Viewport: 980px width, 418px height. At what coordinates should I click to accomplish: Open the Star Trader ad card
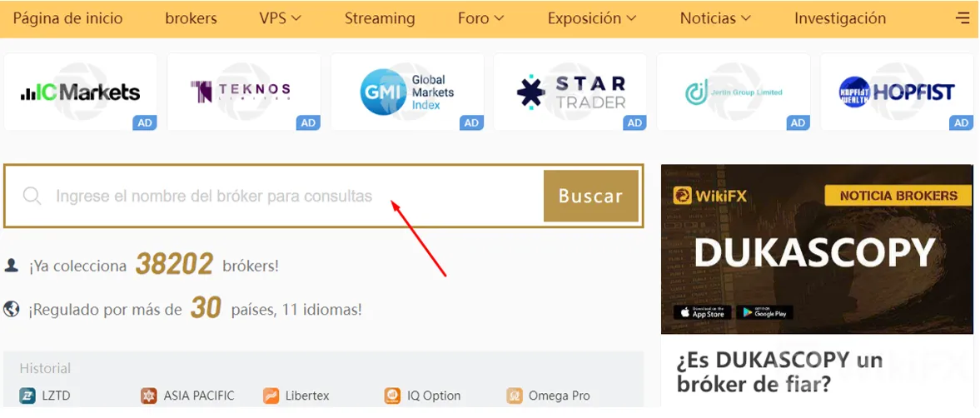pyautogui.click(x=570, y=92)
